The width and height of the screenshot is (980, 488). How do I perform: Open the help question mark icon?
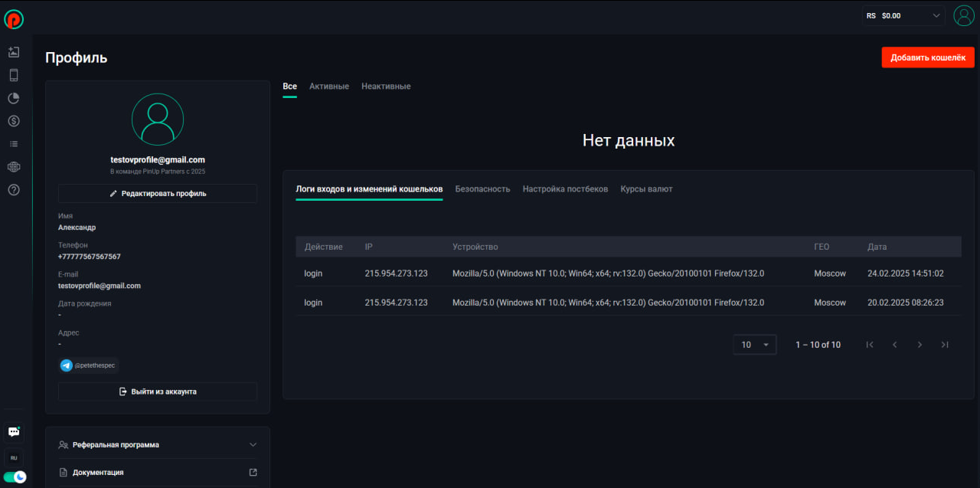click(14, 190)
